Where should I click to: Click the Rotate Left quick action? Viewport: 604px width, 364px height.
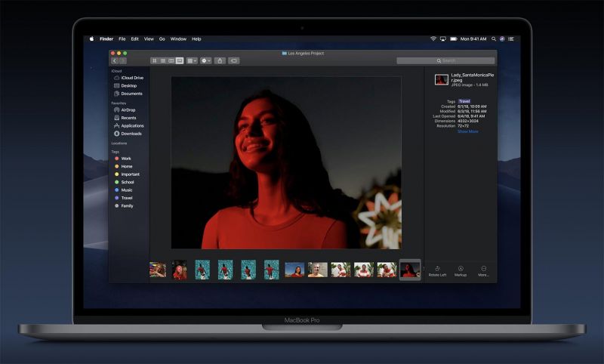click(438, 271)
